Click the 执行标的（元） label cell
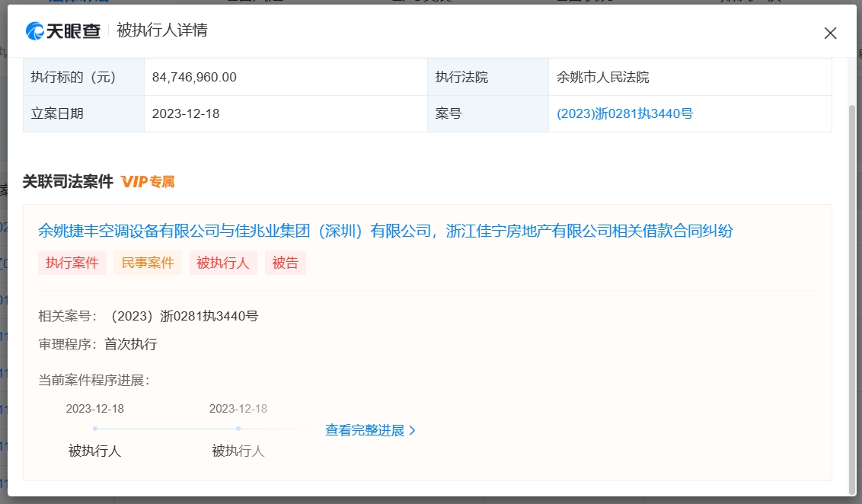862x504 pixels. point(84,78)
